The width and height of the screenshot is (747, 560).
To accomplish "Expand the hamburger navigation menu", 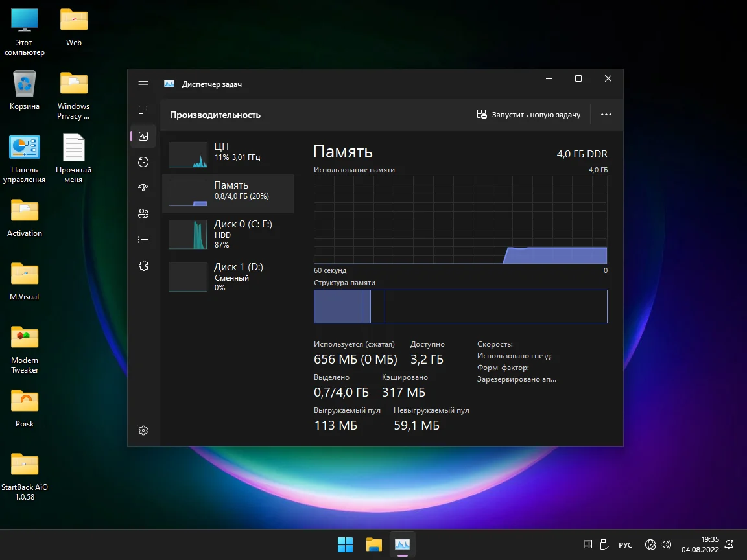I will (x=143, y=84).
